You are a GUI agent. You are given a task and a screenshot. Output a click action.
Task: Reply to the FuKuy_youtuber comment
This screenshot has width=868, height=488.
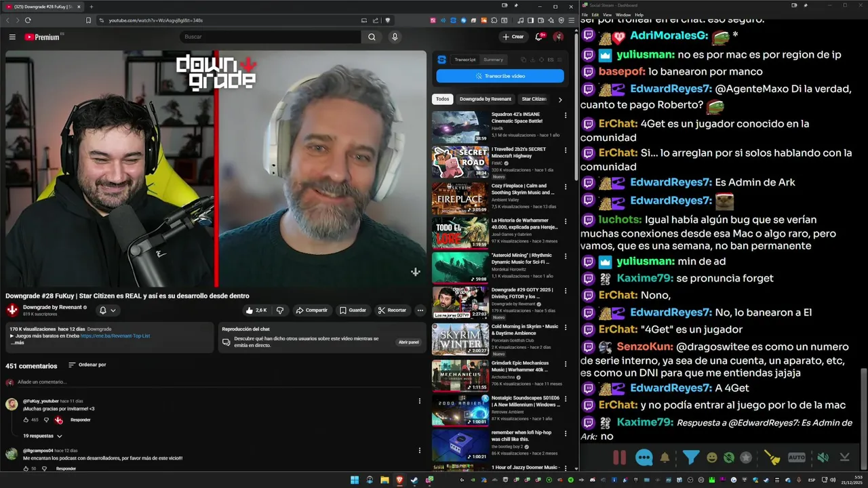(80, 420)
